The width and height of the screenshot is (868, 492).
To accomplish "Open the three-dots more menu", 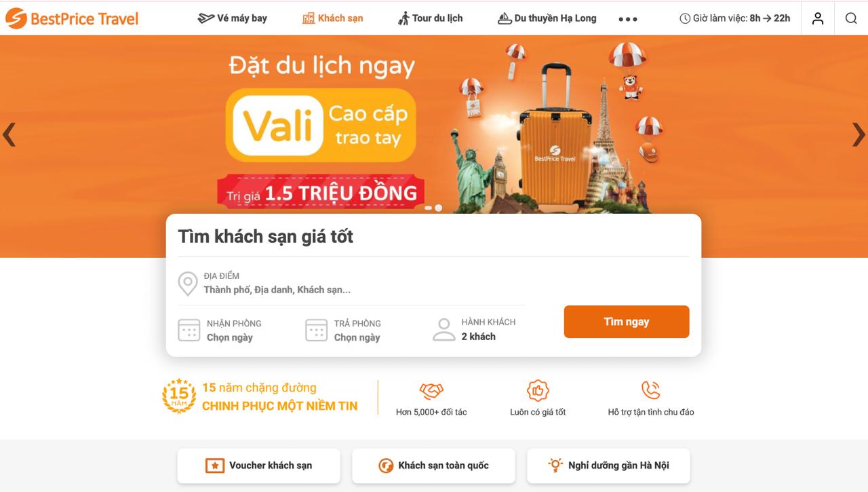I will [628, 19].
